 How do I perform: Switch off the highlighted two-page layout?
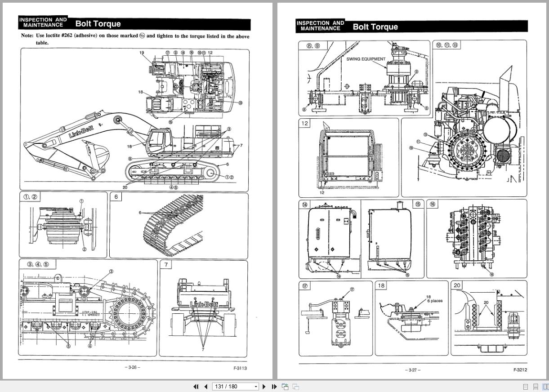[545, 386]
